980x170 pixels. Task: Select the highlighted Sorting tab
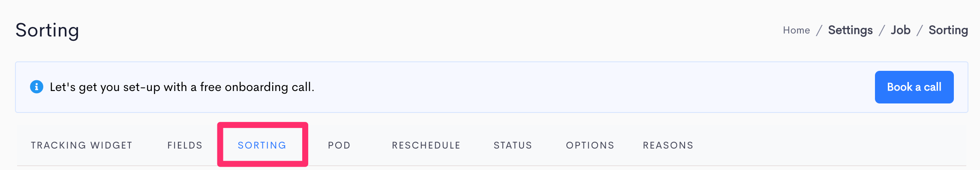point(262,145)
